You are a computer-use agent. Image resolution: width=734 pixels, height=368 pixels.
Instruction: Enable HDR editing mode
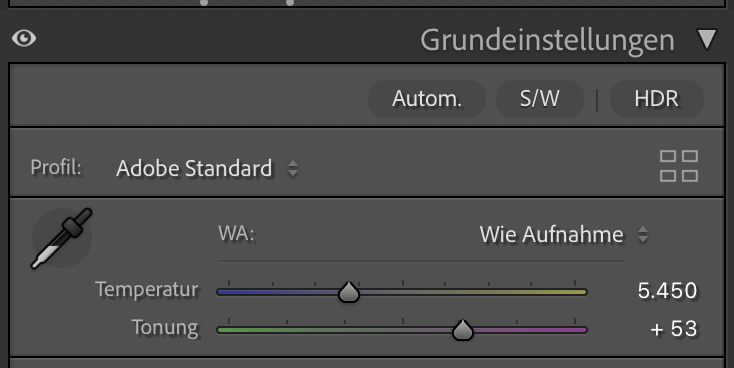[x=656, y=99]
